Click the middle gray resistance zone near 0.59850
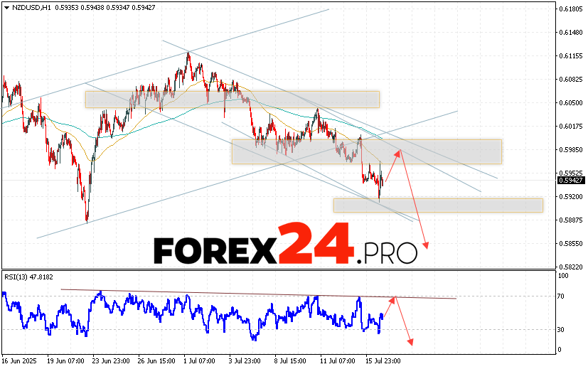 [x=366, y=151]
